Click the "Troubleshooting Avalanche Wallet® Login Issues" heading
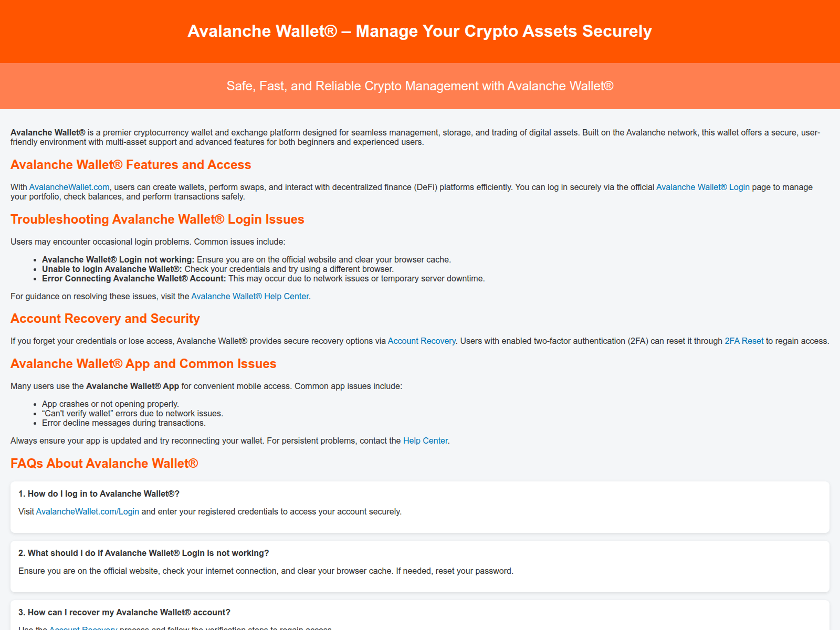 pos(157,219)
